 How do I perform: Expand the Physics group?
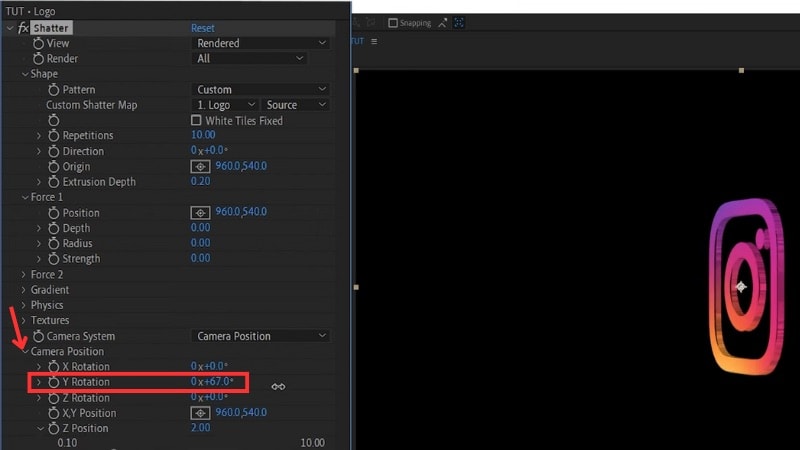(23, 305)
